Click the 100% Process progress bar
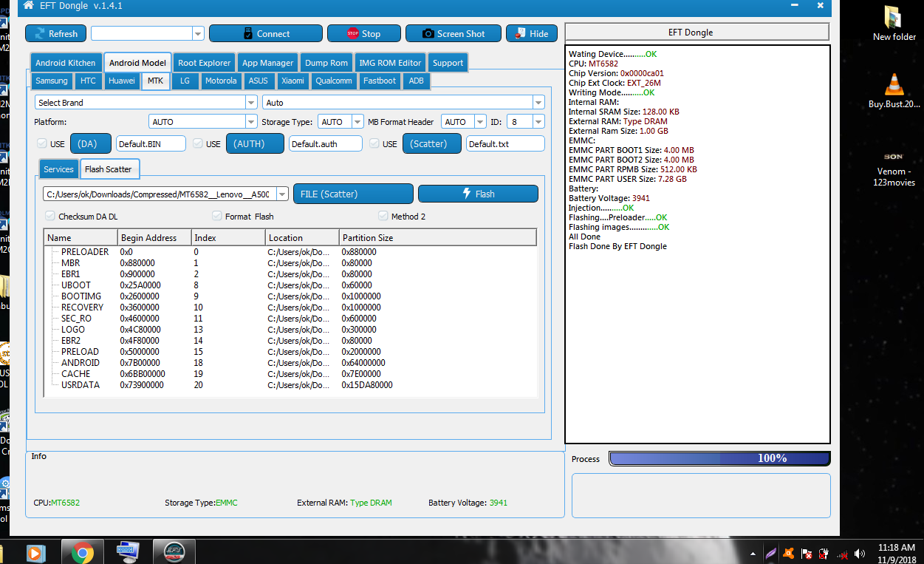This screenshot has width=924, height=564. pos(719,458)
